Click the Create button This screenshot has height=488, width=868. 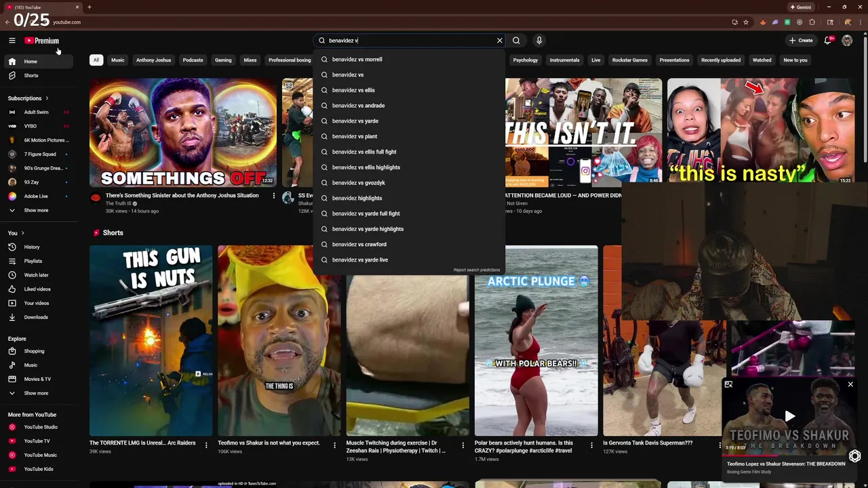pyautogui.click(x=801, y=41)
